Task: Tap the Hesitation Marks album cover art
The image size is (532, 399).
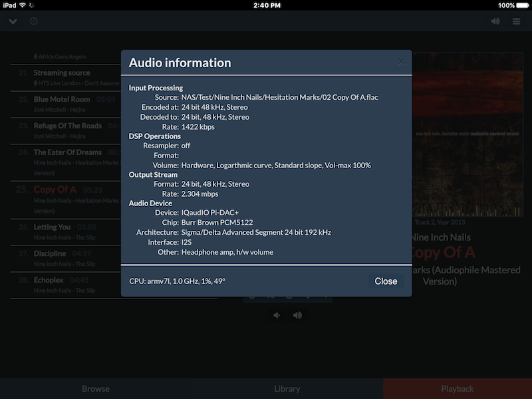Action: [x=468, y=134]
